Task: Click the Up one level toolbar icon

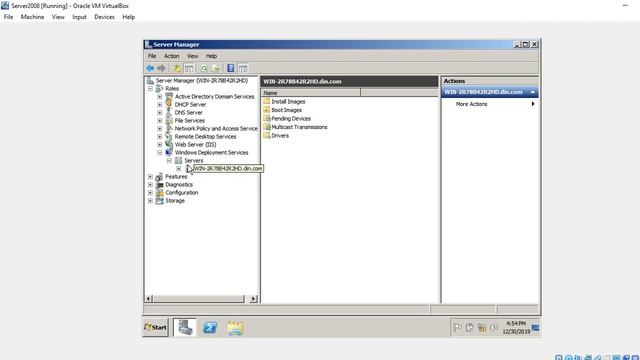Action: click(x=176, y=68)
